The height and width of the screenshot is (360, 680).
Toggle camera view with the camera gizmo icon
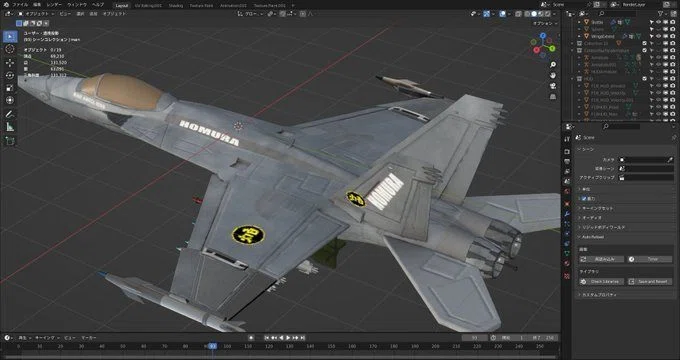click(553, 86)
